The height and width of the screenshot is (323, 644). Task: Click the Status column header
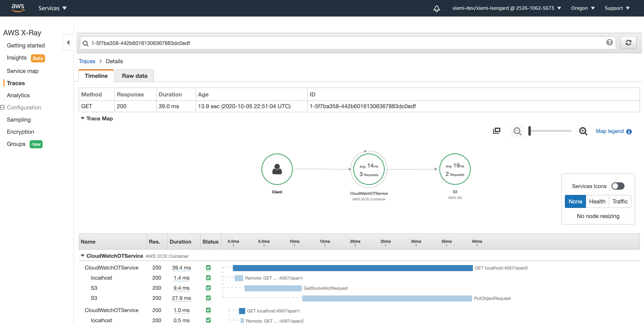pyautogui.click(x=210, y=242)
